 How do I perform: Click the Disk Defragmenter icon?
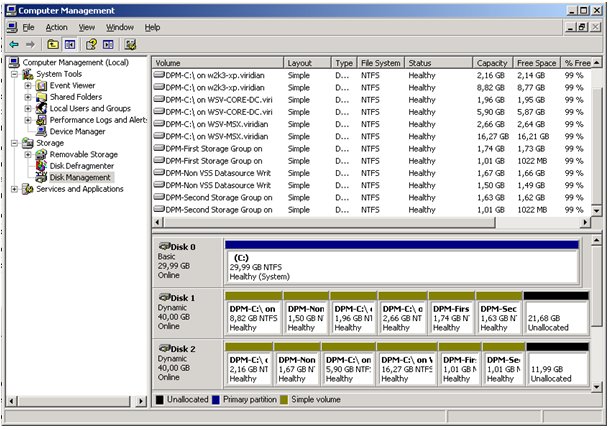click(41, 166)
